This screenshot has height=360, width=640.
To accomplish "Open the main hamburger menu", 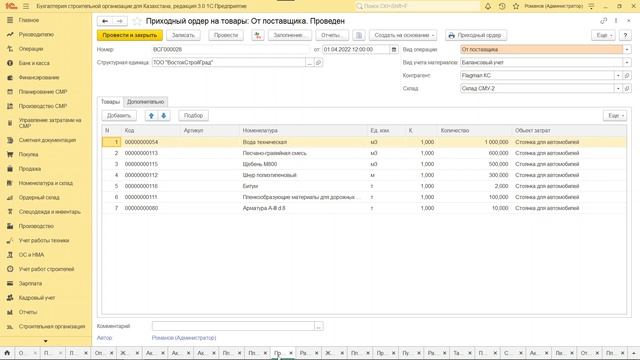I will click(26, 6).
